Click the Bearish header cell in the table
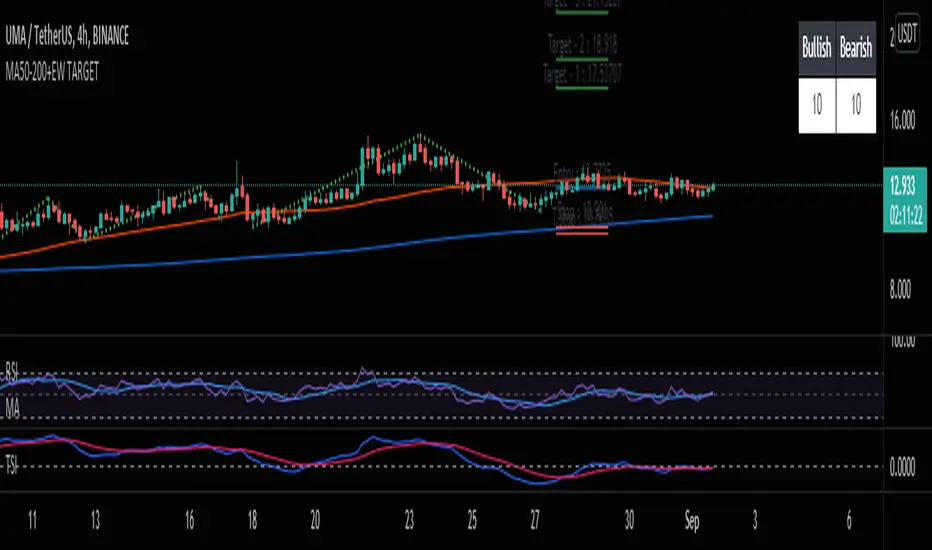This screenshot has height=550, width=932. tap(856, 48)
